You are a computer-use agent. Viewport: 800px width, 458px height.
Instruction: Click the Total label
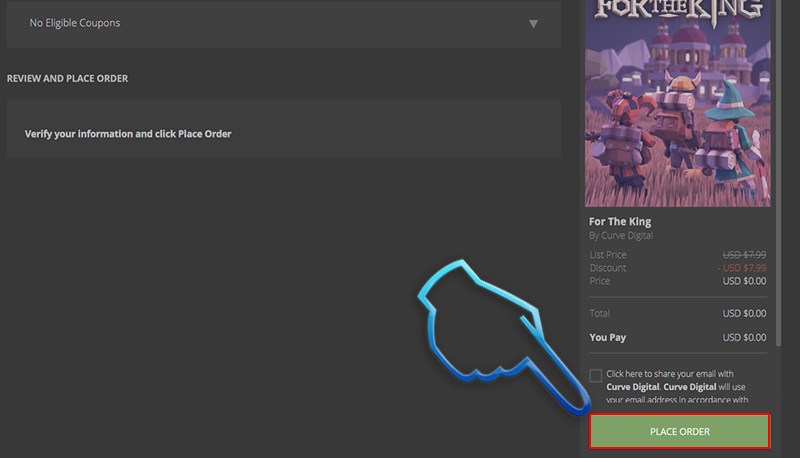pyautogui.click(x=601, y=313)
